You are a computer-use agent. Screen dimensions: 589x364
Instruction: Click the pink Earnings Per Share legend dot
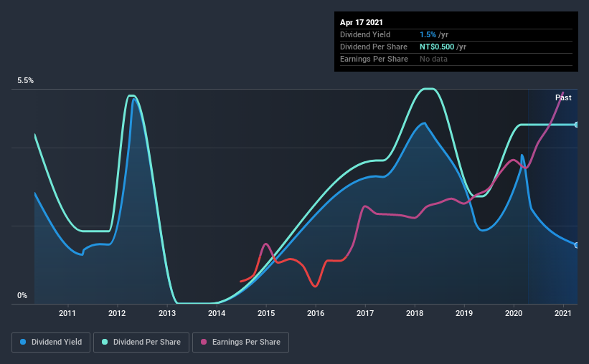pyautogui.click(x=204, y=342)
